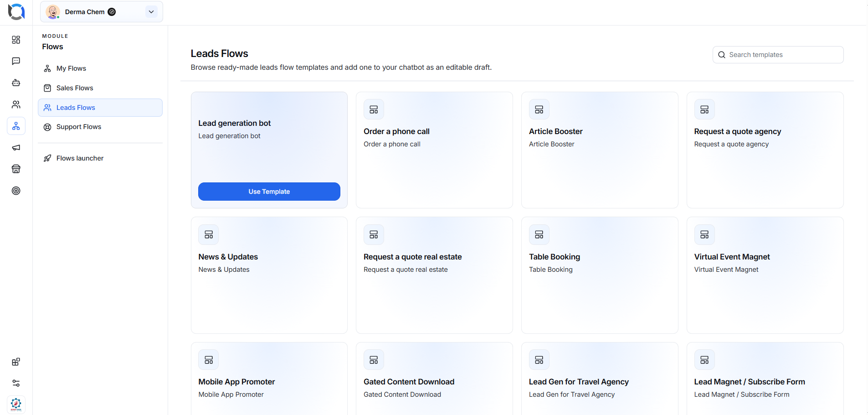Click the Lead Gen for Travel Agency icon
This screenshot has height=415, width=868.
coord(539,360)
